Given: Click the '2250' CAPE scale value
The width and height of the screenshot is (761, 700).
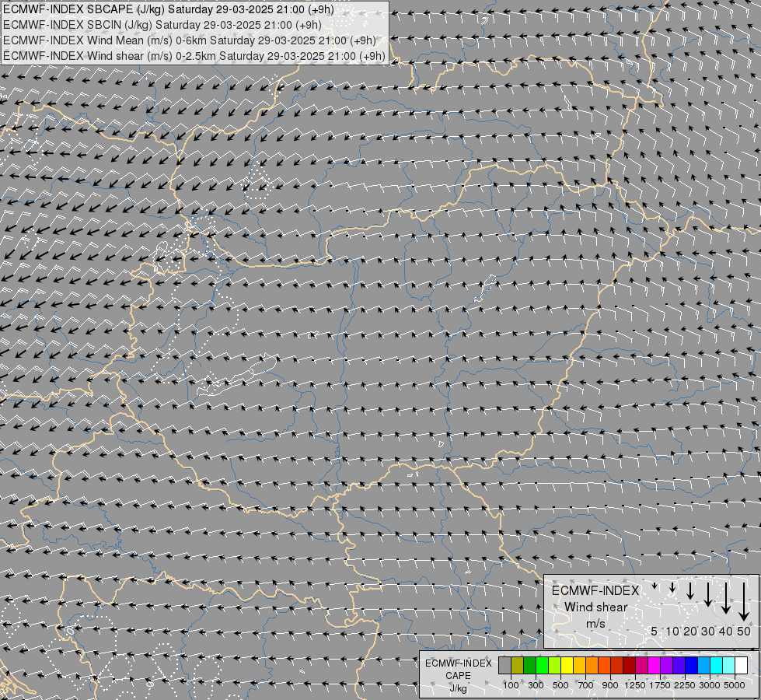Looking at the screenshot, I should [685, 685].
